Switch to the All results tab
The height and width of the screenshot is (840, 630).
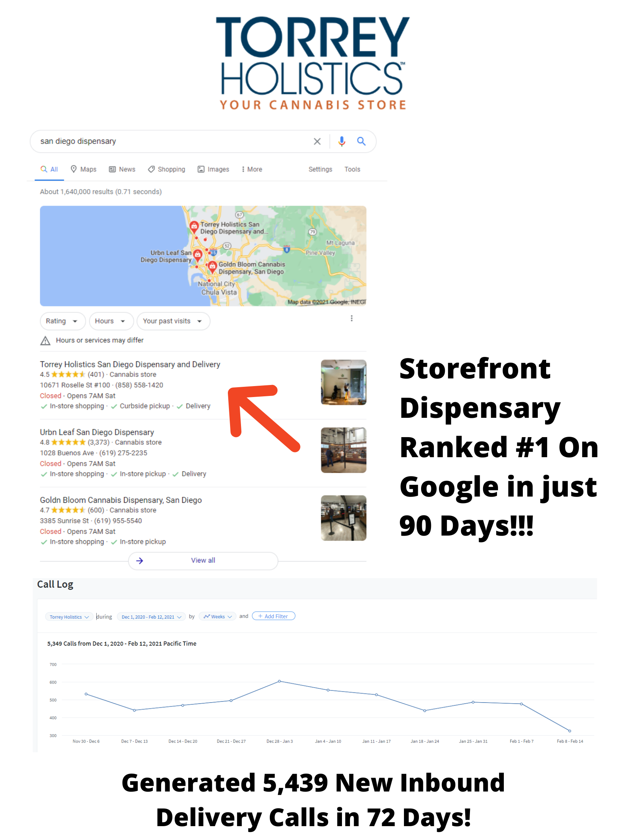pyautogui.click(x=49, y=170)
